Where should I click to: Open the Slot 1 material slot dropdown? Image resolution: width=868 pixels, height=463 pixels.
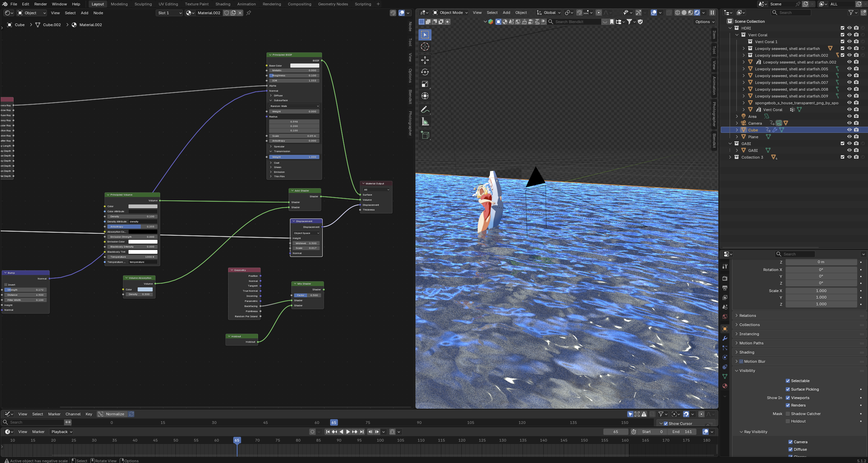pos(170,13)
